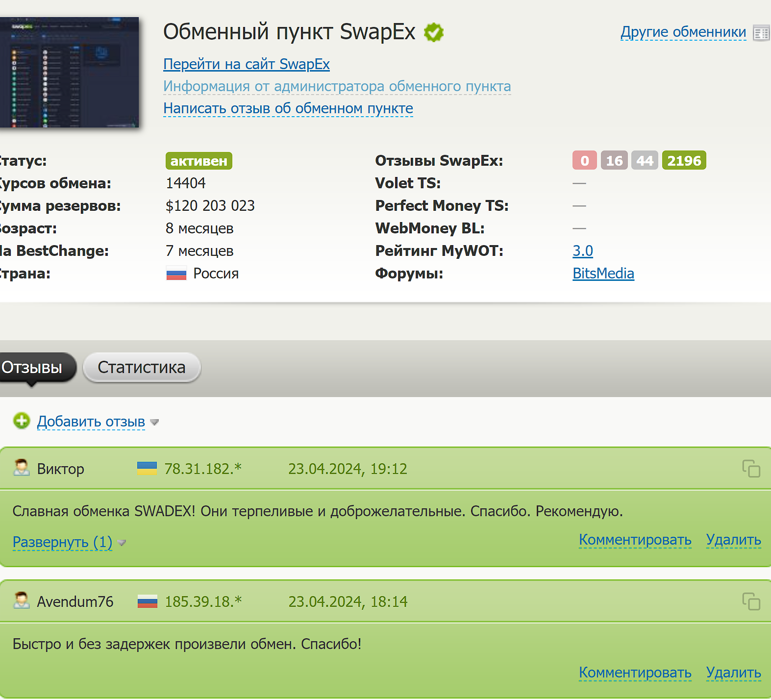Click the reserves amount $120 203 023

point(210,206)
